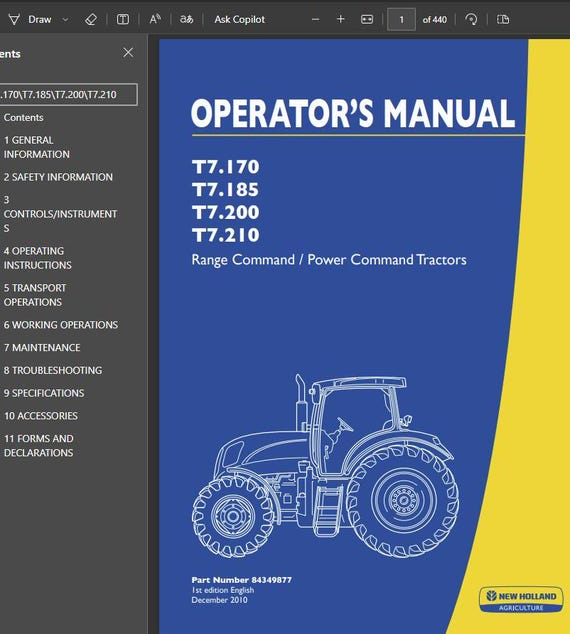The image size is (570, 634).
Task: Toggle the Fit to width icon
Action: pyautogui.click(x=367, y=19)
